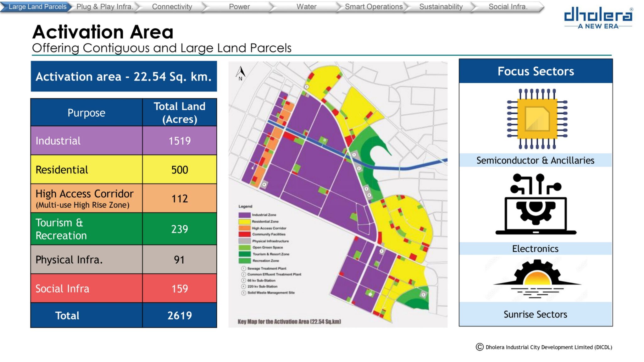Click the value 91 in table
Image resolution: width=644 pixels, height=362 pixels.
179,260
